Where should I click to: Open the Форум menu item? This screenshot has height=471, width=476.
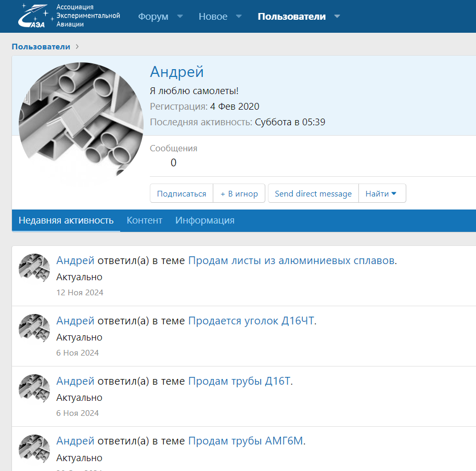153,17
